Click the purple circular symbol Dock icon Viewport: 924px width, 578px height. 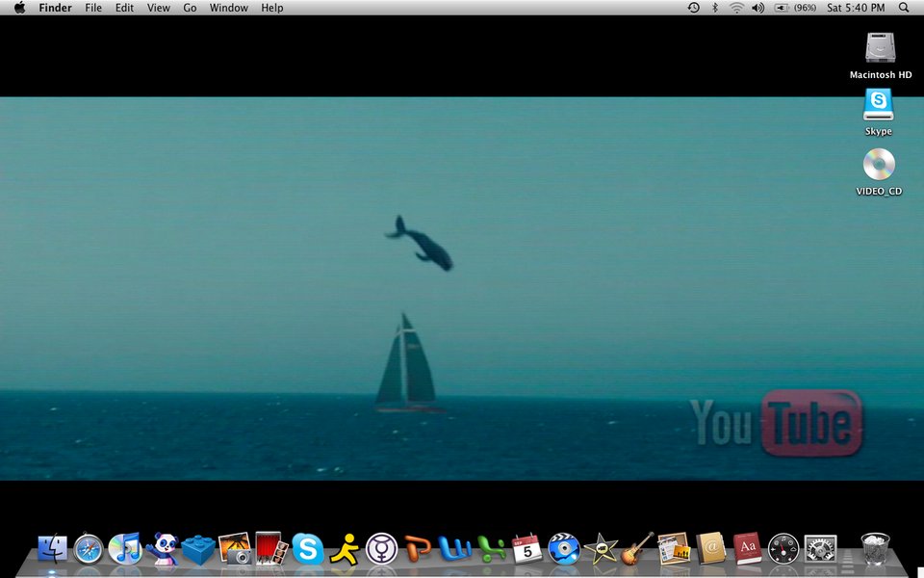click(x=381, y=549)
